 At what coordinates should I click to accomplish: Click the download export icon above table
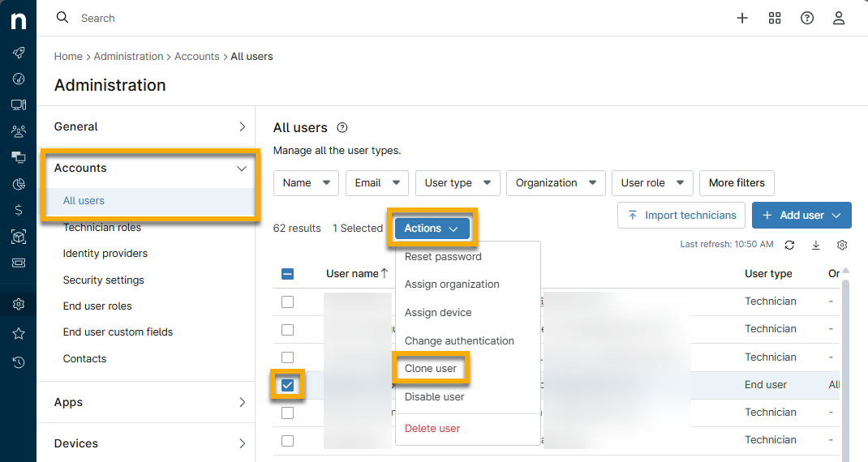pos(816,245)
